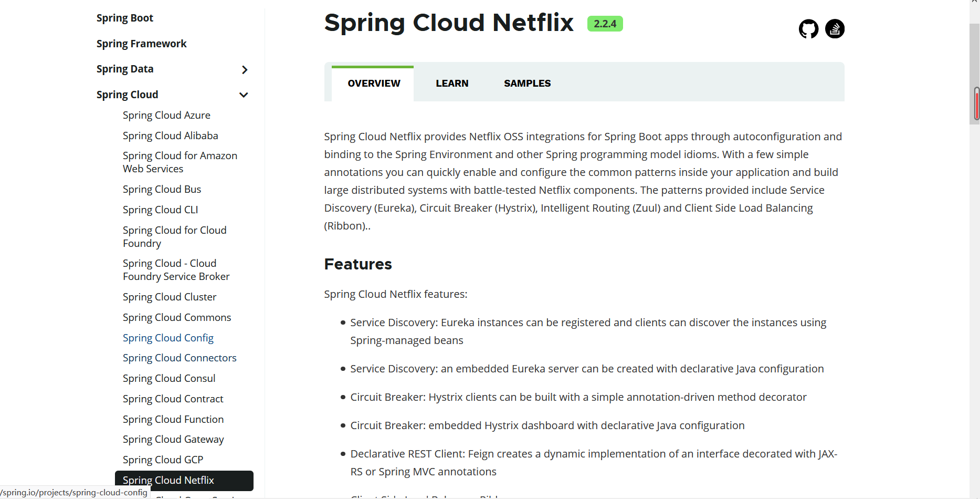Open Spring Cloud Alibaba link
Image resolution: width=980 pixels, height=499 pixels.
point(170,136)
